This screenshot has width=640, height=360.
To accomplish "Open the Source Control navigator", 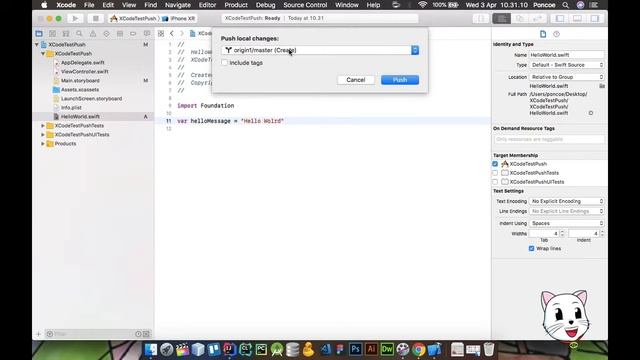I will point(52,33).
